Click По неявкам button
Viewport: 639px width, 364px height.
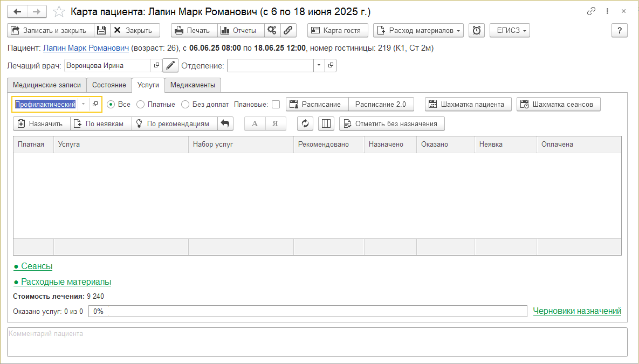101,123
